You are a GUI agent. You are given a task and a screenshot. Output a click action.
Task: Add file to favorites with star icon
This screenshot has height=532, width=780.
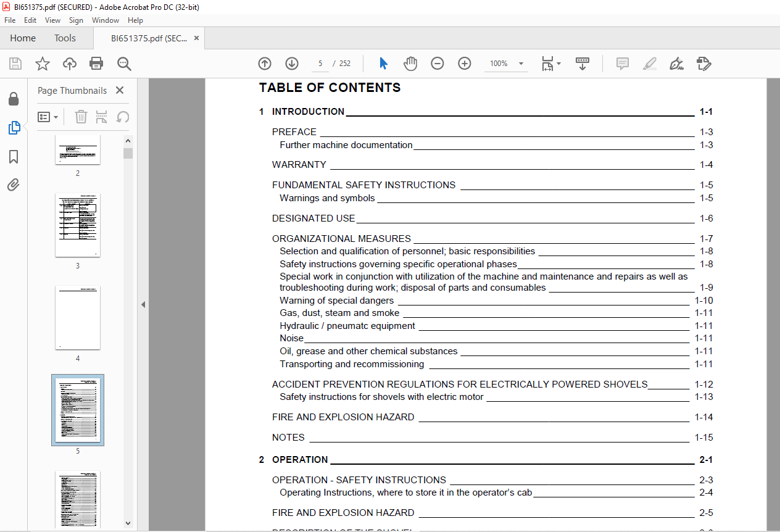coord(43,64)
